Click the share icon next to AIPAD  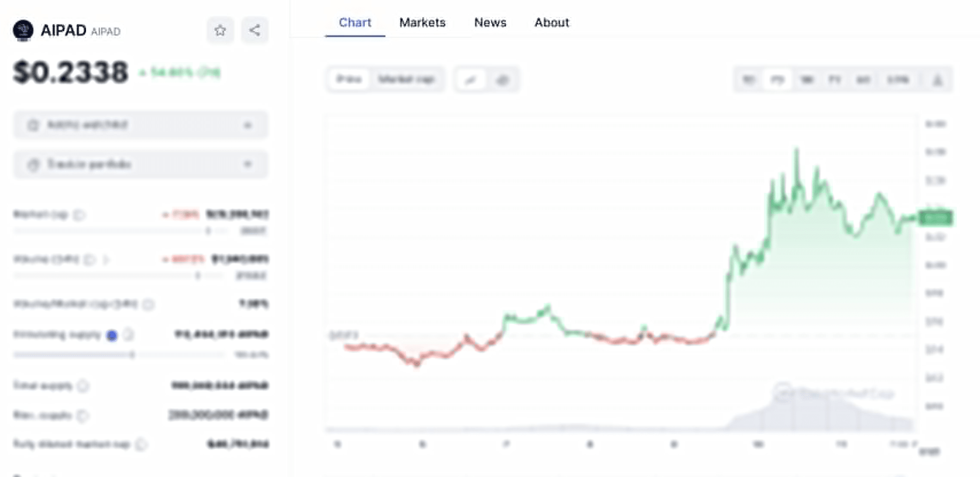pyautogui.click(x=255, y=30)
